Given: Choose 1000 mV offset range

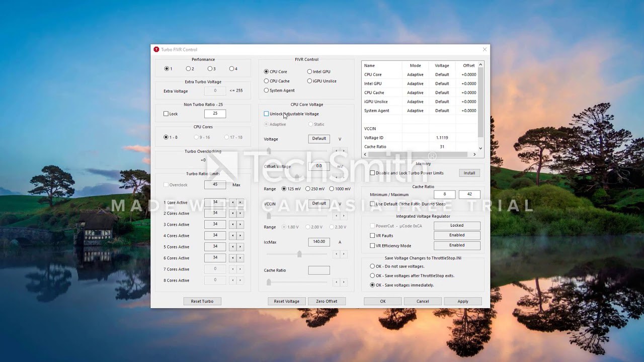Looking at the screenshot, I should click(332, 189).
